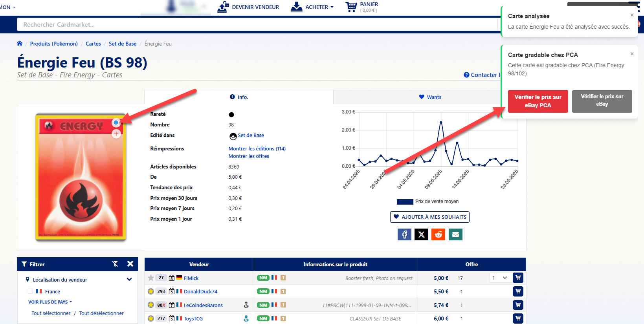The height and width of the screenshot is (324, 644).
Task: Expand 'Voir plus de pays' list
Action: (50, 302)
